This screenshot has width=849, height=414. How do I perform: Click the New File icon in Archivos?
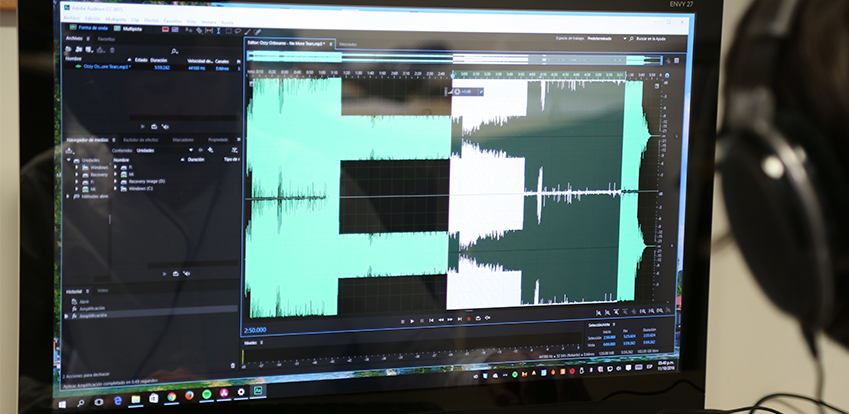[89, 49]
